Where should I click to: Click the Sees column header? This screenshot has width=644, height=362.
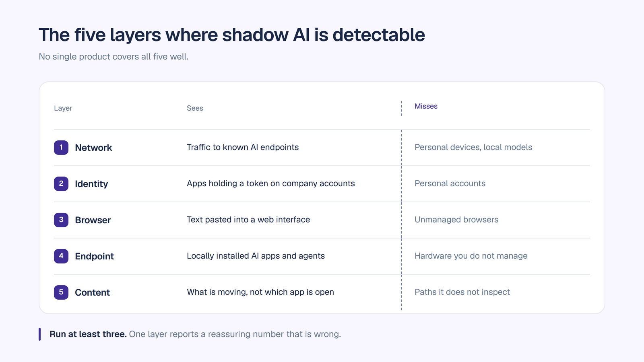195,108
